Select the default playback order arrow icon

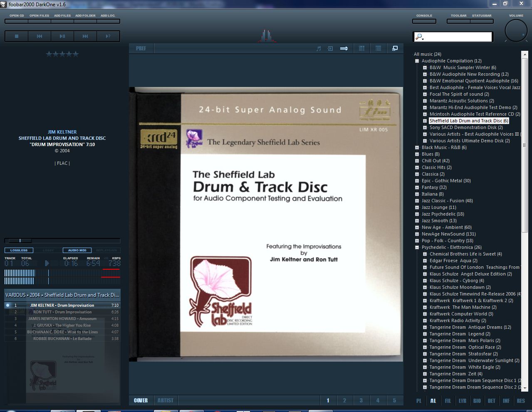(344, 49)
